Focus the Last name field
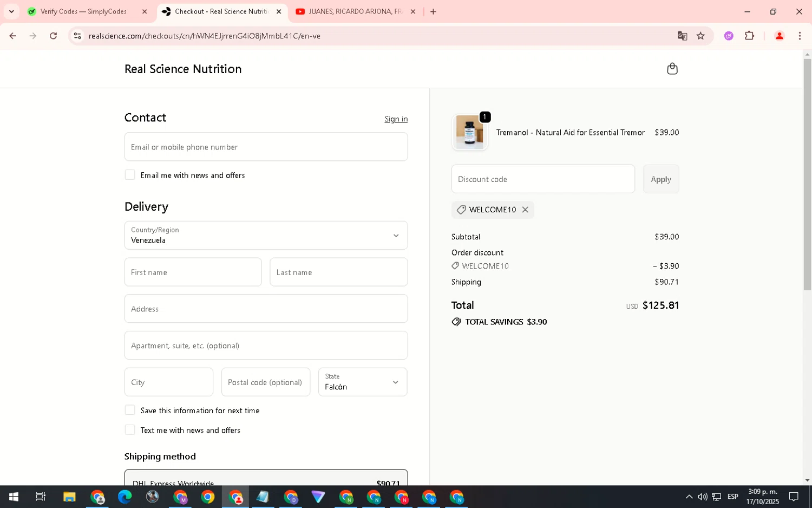 click(x=338, y=272)
